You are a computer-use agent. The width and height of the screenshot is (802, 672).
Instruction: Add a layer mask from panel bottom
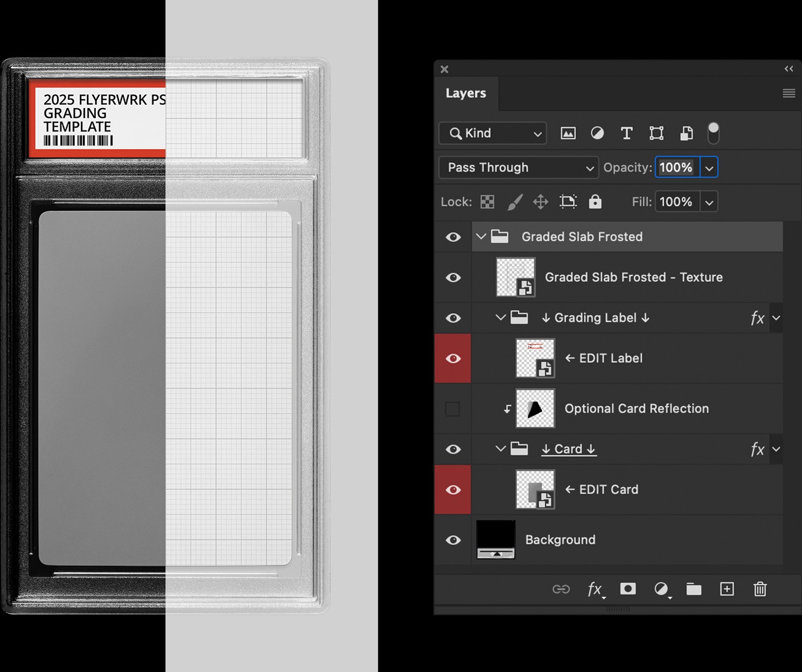tap(628, 589)
